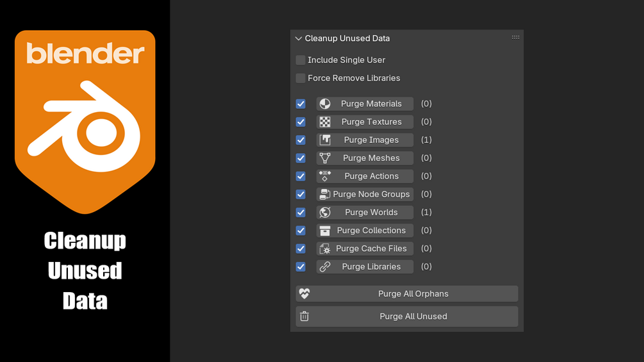Collapse the Cleanup Unused Data panel
644x362 pixels.
(x=298, y=38)
